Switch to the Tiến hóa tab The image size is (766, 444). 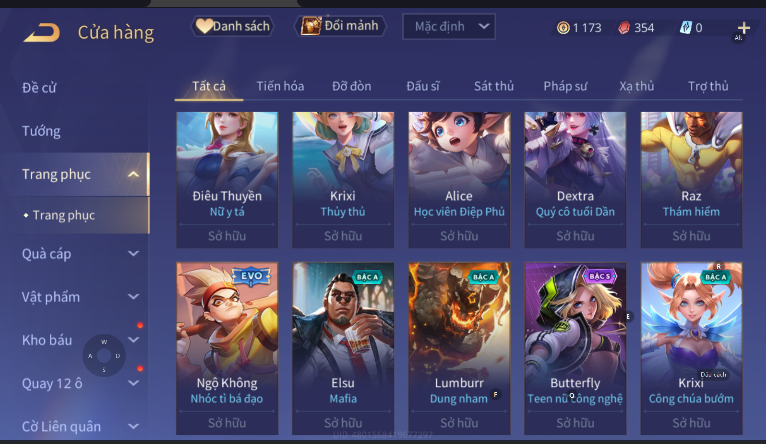pos(280,86)
